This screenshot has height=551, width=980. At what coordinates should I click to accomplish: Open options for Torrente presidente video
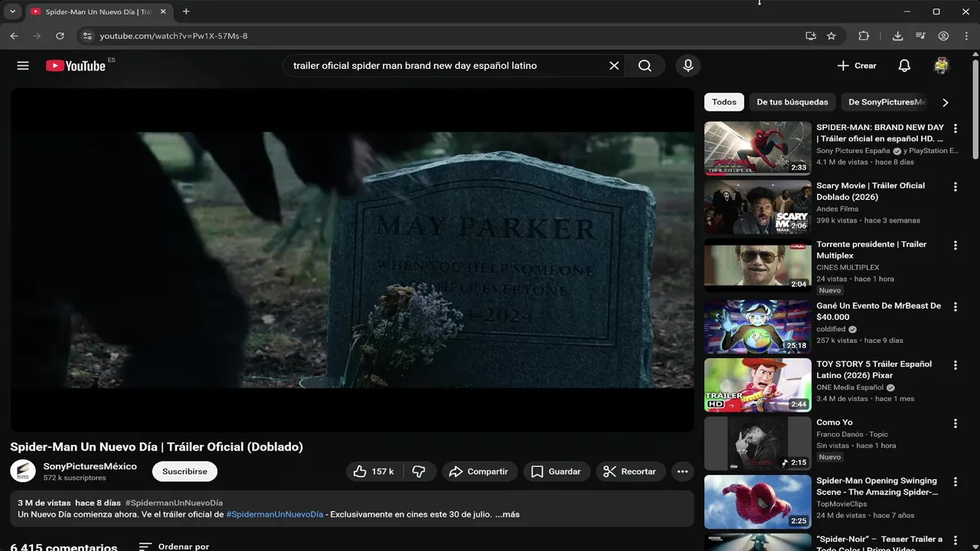click(955, 246)
